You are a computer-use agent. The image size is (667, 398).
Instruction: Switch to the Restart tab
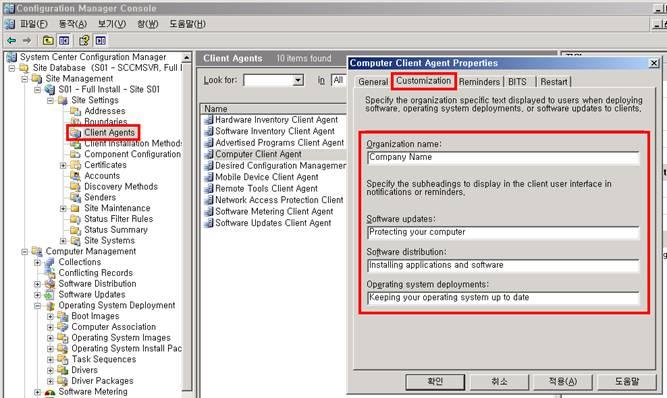tap(554, 82)
